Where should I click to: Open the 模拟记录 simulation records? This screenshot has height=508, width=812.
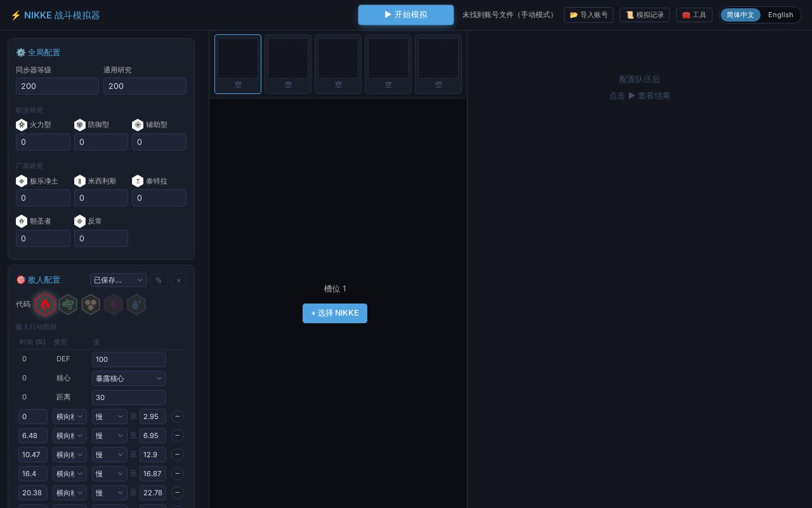pyautogui.click(x=645, y=15)
